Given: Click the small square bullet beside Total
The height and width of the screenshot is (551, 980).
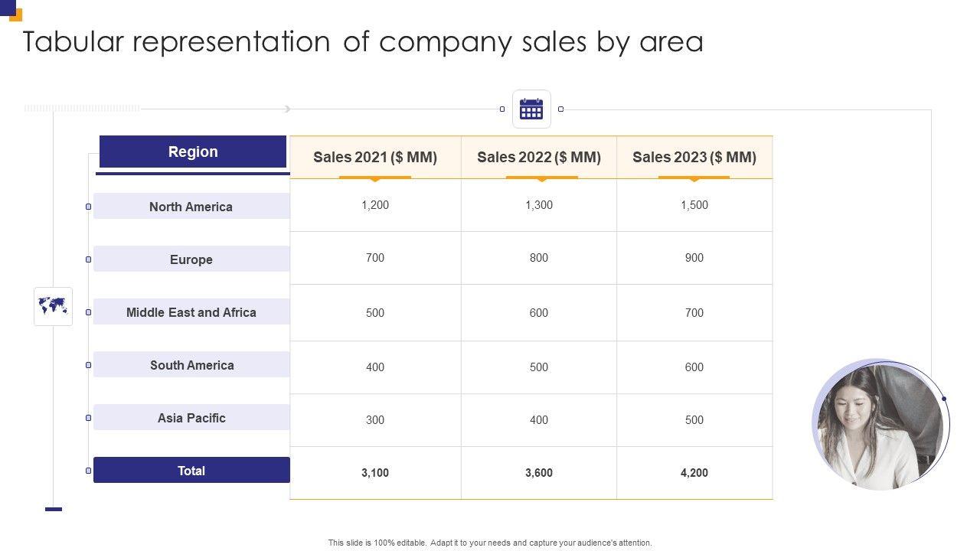Looking at the screenshot, I should pyautogui.click(x=88, y=471).
